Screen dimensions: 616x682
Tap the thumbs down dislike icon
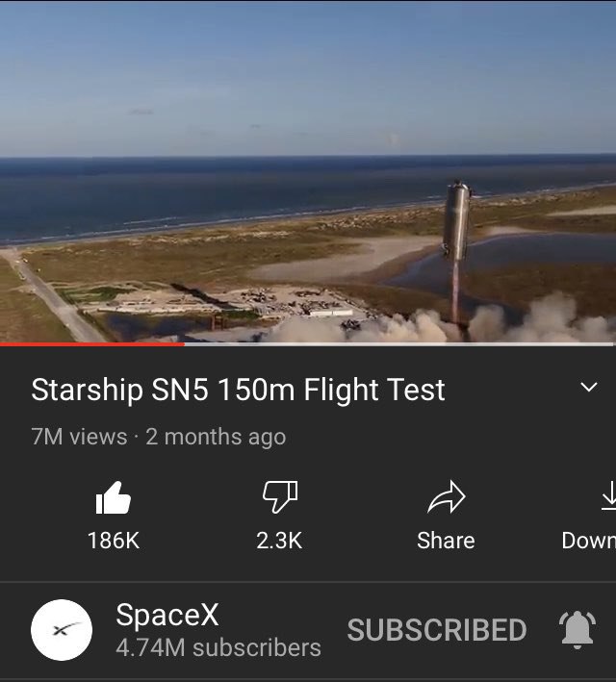[x=280, y=496]
